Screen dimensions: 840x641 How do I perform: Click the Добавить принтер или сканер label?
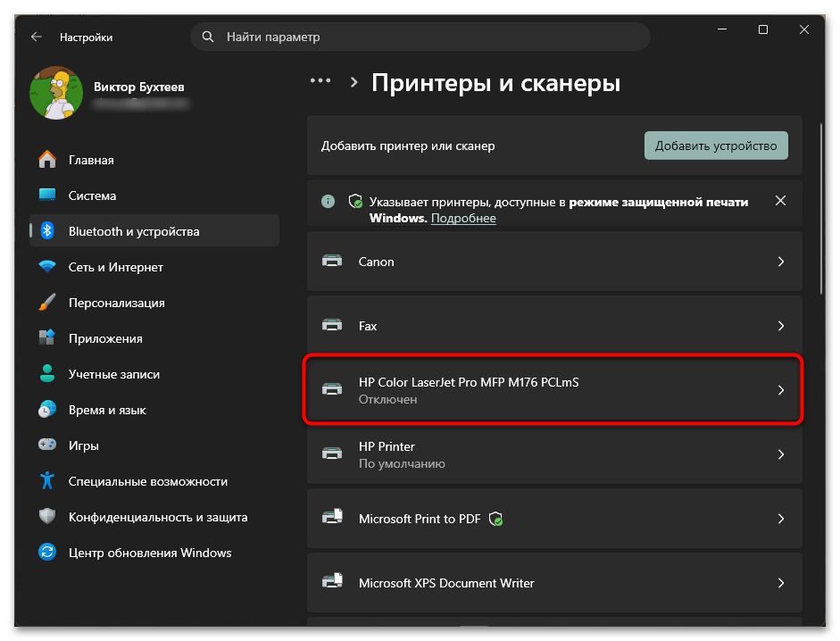pos(408,146)
